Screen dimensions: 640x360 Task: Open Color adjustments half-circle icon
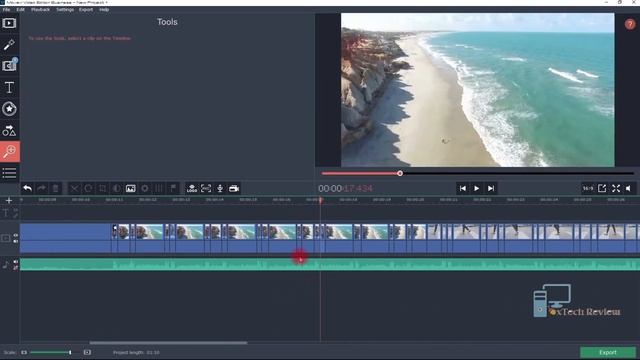(116, 188)
